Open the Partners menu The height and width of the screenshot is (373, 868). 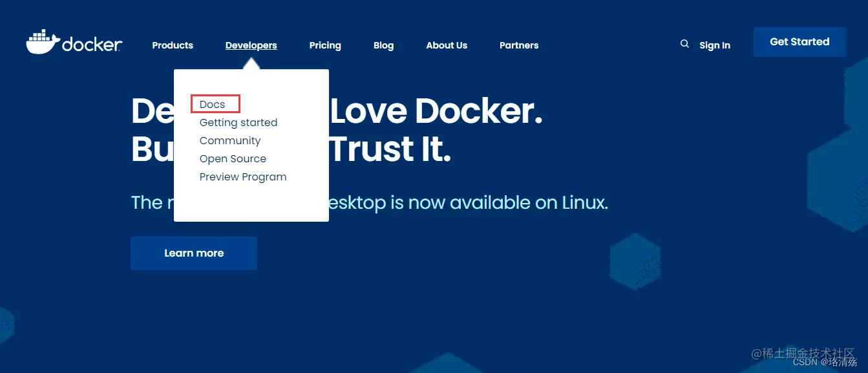pos(519,45)
